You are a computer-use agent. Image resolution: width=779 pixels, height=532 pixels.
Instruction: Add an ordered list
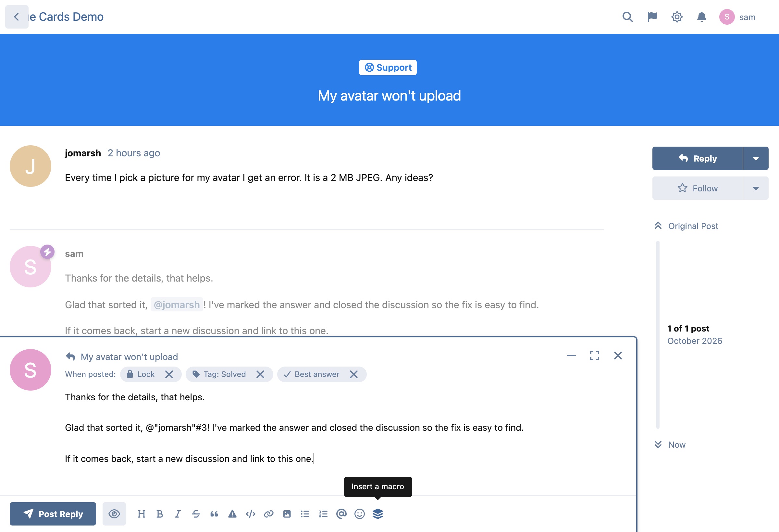pos(323,514)
